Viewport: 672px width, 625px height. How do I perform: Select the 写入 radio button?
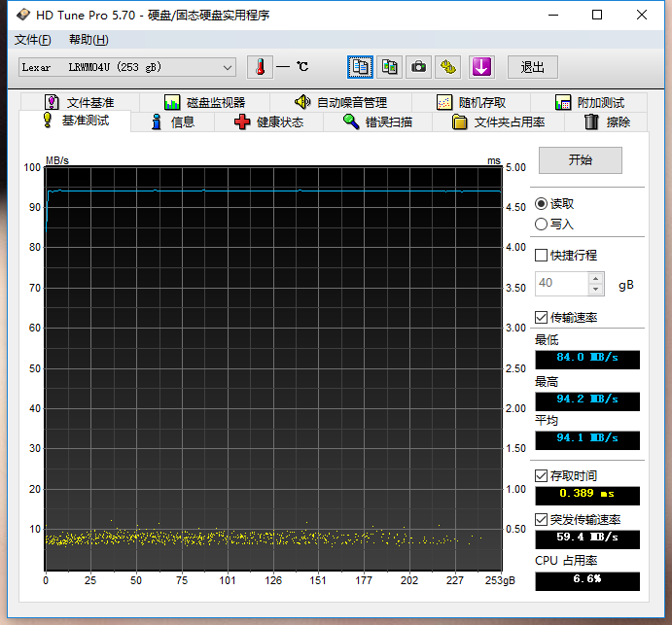click(x=542, y=224)
